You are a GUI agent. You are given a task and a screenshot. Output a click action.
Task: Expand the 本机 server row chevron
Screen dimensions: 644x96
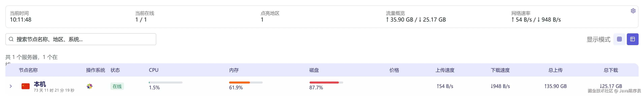click(11, 86)
